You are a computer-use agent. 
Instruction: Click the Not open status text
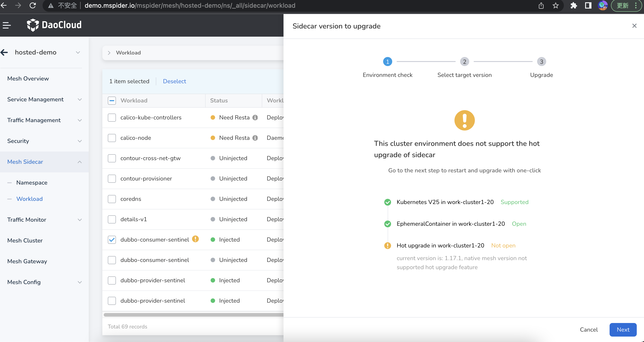[503, 246]
